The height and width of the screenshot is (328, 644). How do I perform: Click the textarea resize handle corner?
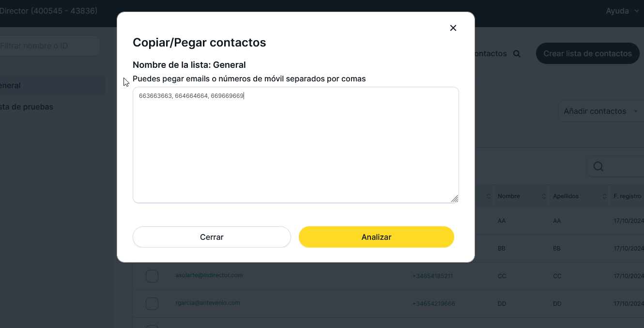point(455,199)
